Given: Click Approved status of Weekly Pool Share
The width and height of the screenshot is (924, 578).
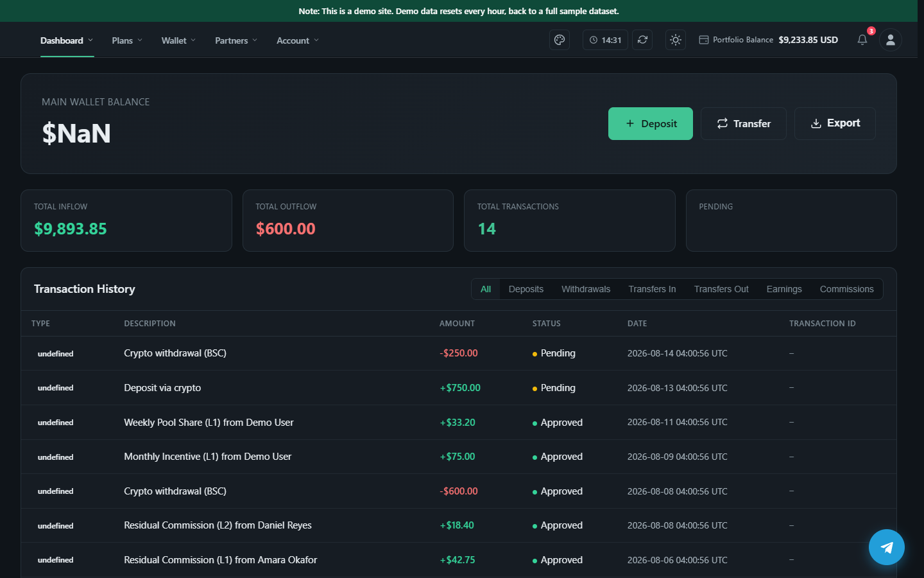Looking at the screenshot, I should click(558, 423).
